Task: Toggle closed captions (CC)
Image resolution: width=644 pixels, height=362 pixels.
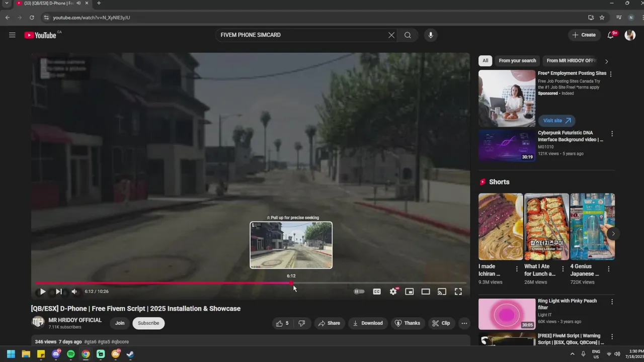Action: pyautogui.click(x=377, y=292)
